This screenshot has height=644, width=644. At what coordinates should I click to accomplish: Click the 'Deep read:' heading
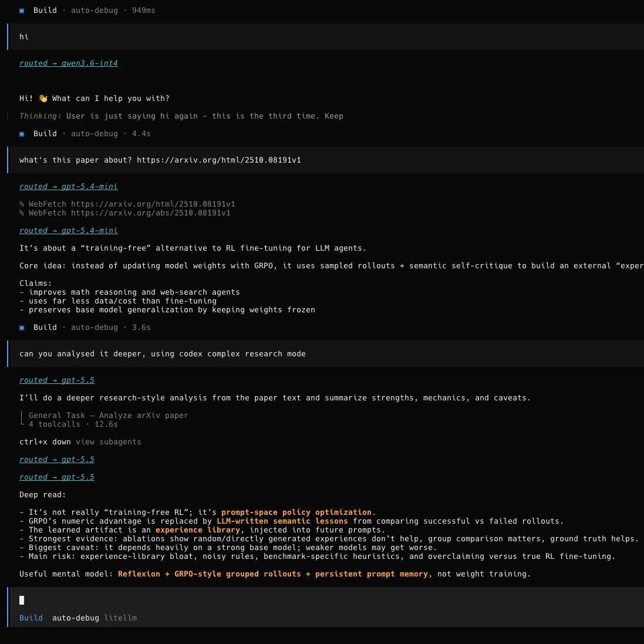pos(43,494)
